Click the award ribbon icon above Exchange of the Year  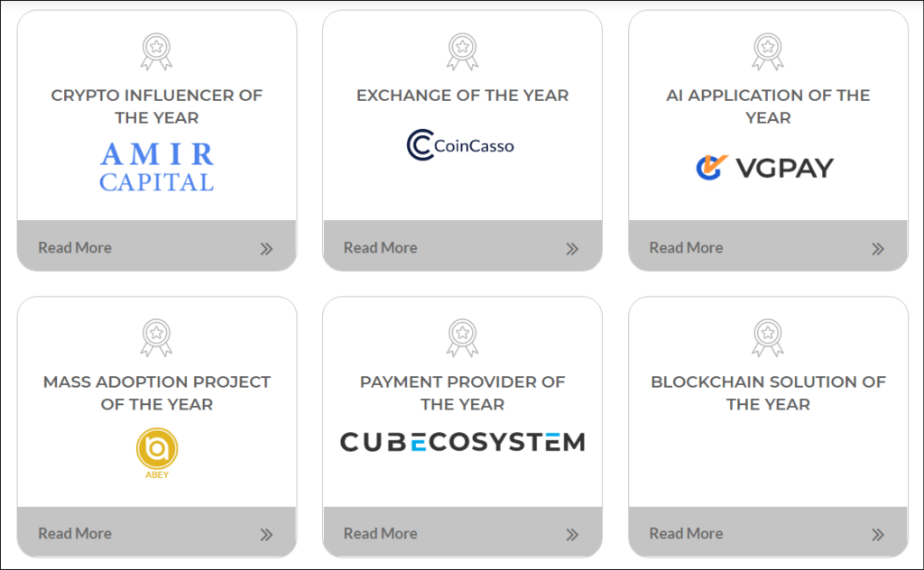pyautogui.click(x=463, y=51)
